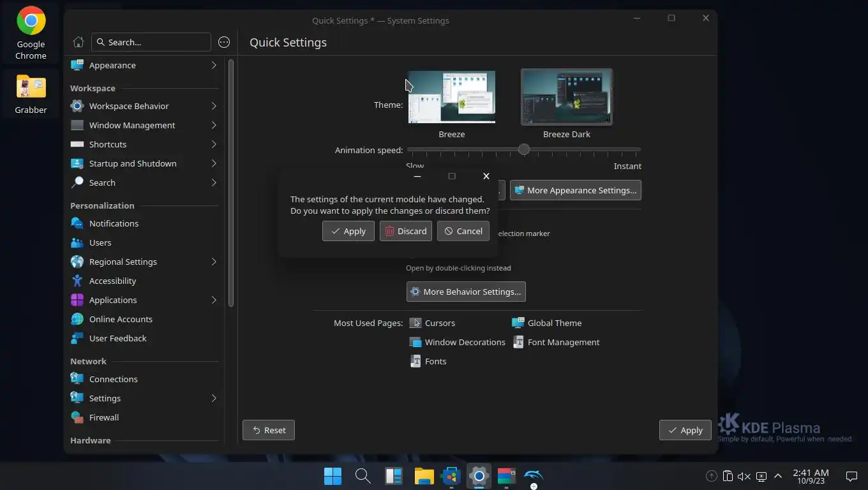
Task: Select the Breeze light theme thumbnail
Action: [451, 97]
